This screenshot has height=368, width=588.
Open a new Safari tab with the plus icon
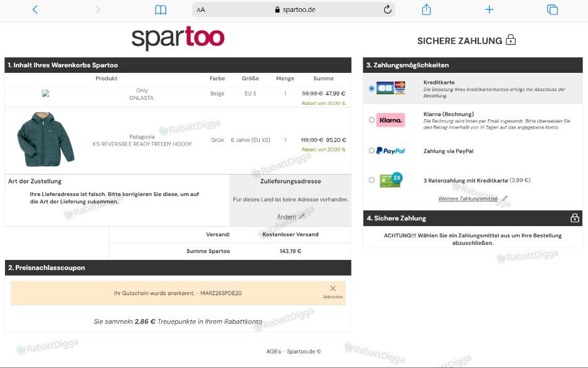pos(489,9)
